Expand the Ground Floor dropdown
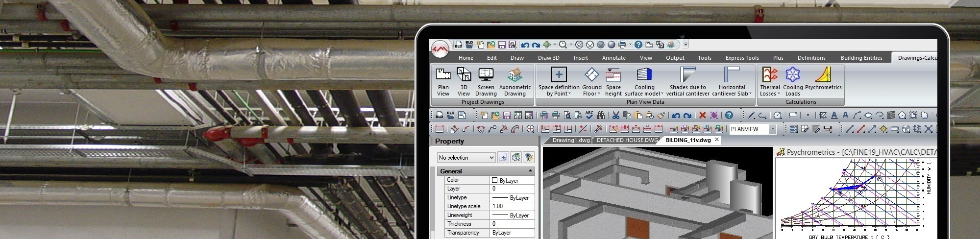This screenshot has width=980, height=239. pyautogui.click(x=599, y=94)
